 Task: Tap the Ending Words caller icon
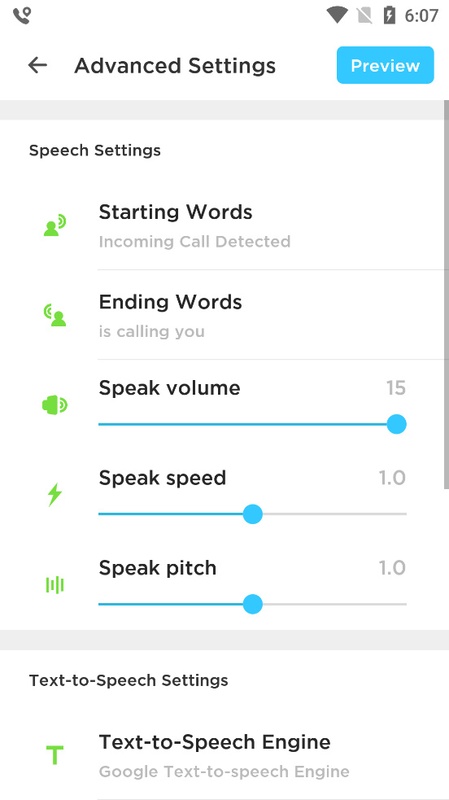55,315
